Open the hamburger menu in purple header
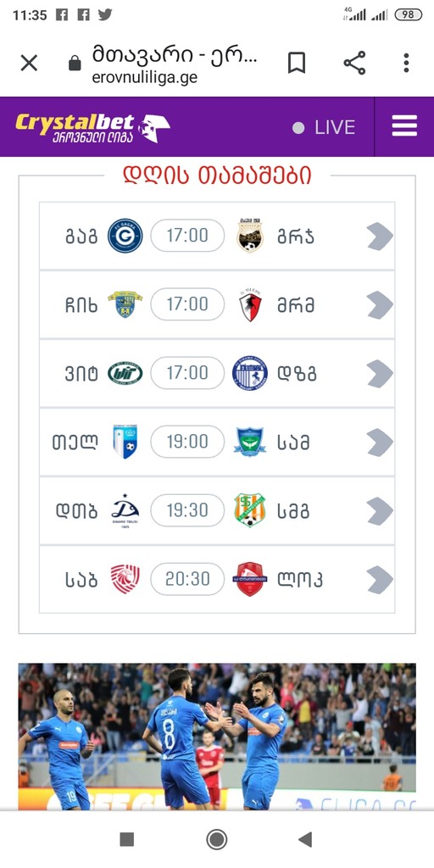Screen dimensions: 434x868 click(404, 126)
